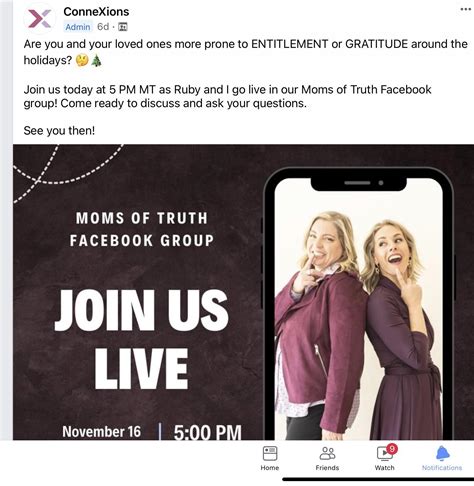The image size is (474, 486).
Task: Switch to the Home tab label
Action: click(270, 468)
